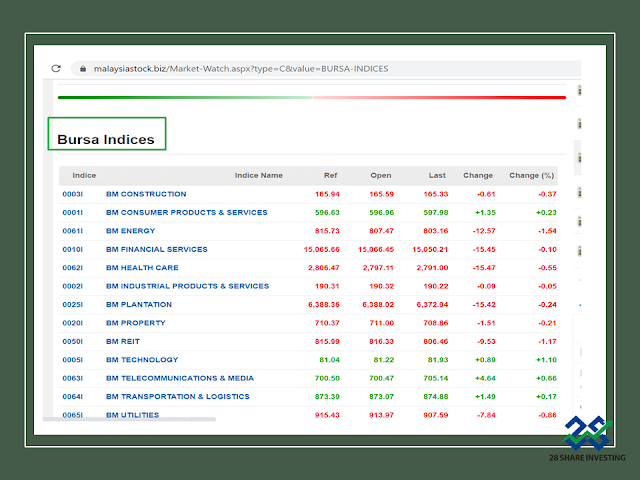The width and height of the screenshot is (640, 480).
Task: Click the 0010I indice code
Action: point(73,249)
